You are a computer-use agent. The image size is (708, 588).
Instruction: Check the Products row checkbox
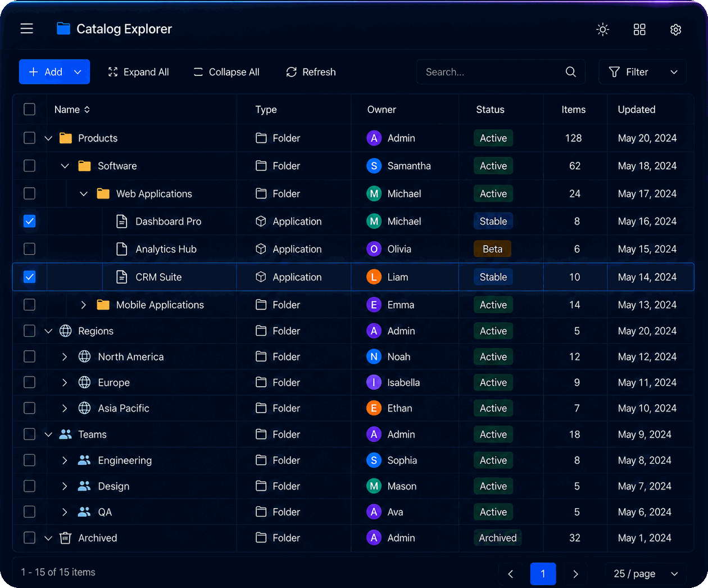(x=30, y=138)
